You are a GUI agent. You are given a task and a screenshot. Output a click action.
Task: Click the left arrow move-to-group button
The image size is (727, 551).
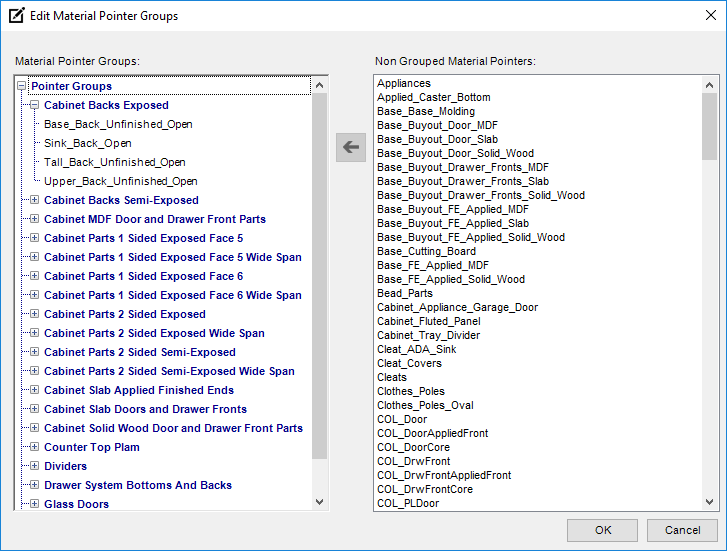(350, 147)
